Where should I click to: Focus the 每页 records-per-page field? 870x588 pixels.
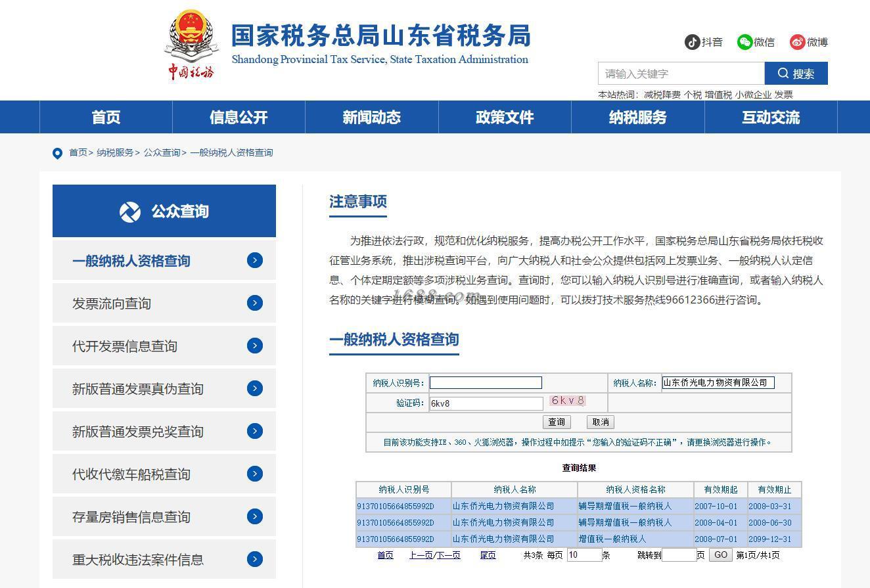(x=585, y=554)
